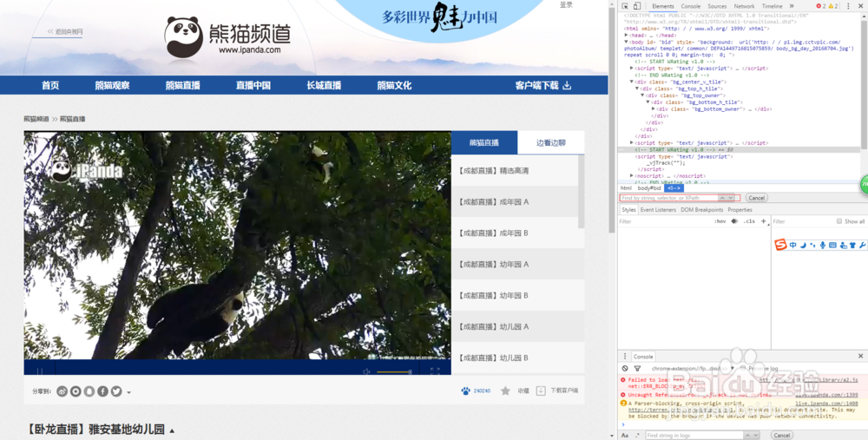Screen dimensions: 868x440
Task: Collapse the bg_center_v_tile div node
Action: (x=632, y=82)
